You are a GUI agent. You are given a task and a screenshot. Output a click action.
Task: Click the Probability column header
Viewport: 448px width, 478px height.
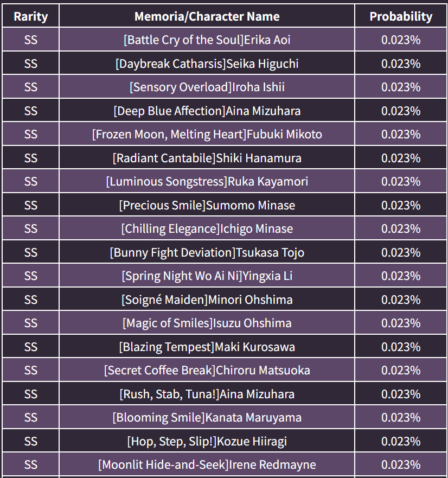click(x=401, y=16)
